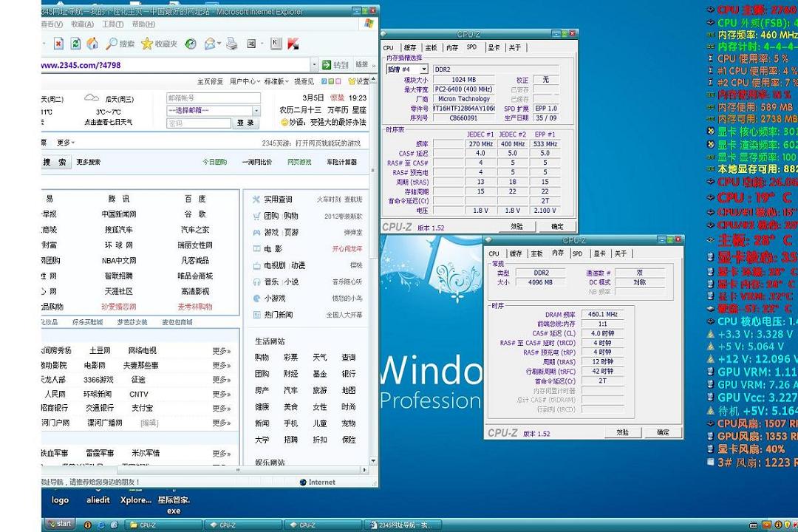Click the orange info icon beside start button
The width and height of the screenshot is (798, 532).
87,525
